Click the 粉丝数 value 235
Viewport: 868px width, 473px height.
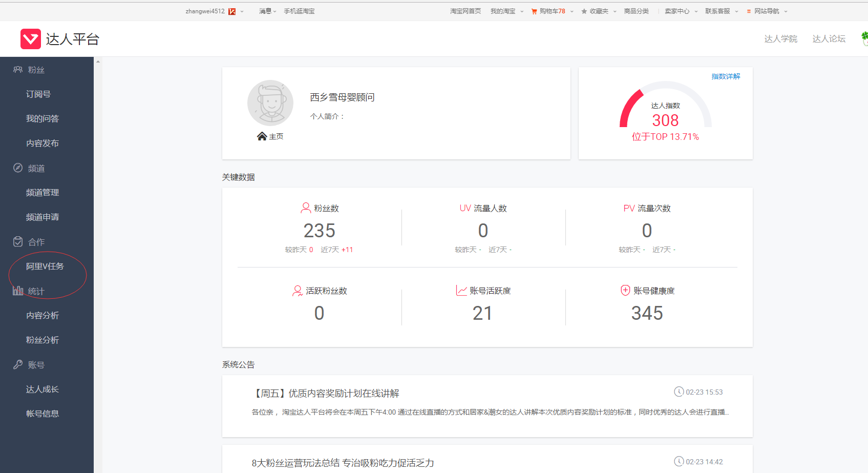point(319,231)
